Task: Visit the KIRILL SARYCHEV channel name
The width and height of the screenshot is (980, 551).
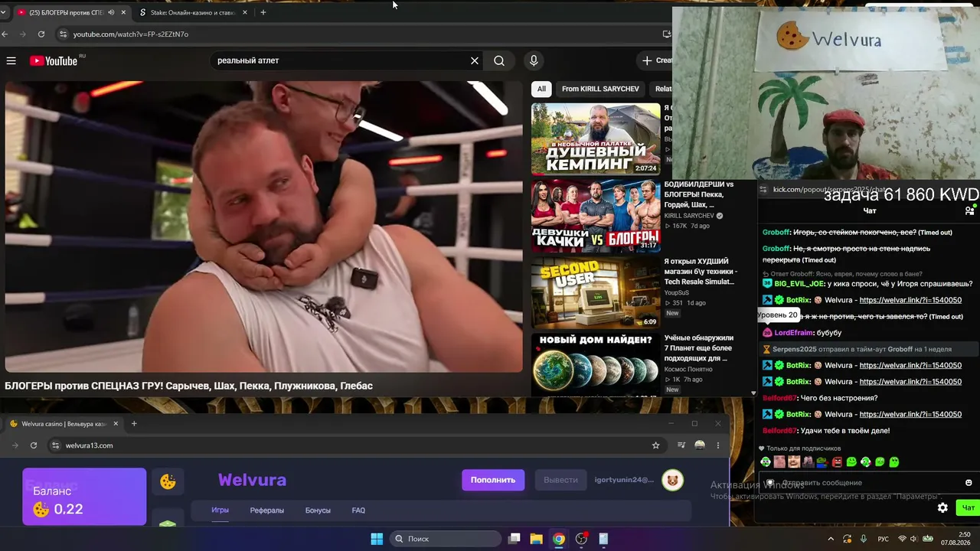Action: point(689,216)
